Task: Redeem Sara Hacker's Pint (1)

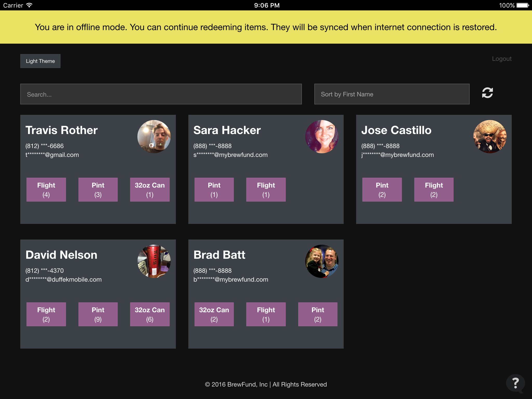Action: tap(214, 190)
